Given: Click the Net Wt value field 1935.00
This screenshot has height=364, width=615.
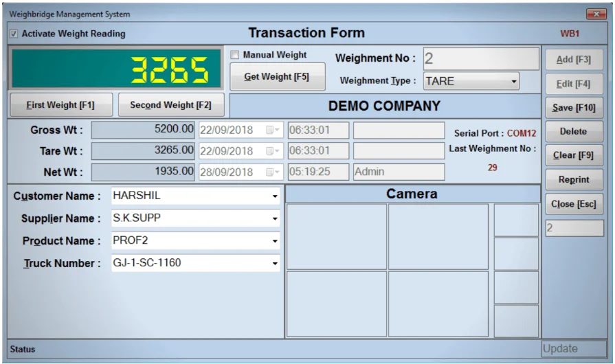Looking at the screenshot, I should (x=143, y=172).
